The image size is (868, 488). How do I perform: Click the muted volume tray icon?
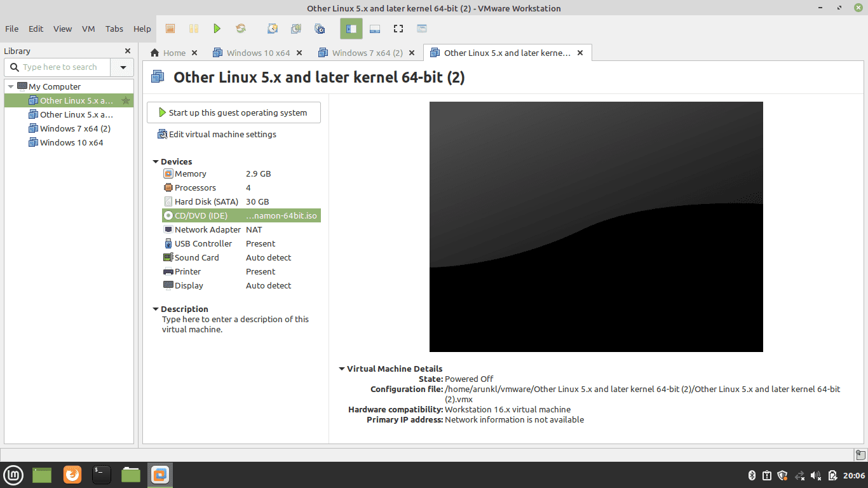pos(816,475)
